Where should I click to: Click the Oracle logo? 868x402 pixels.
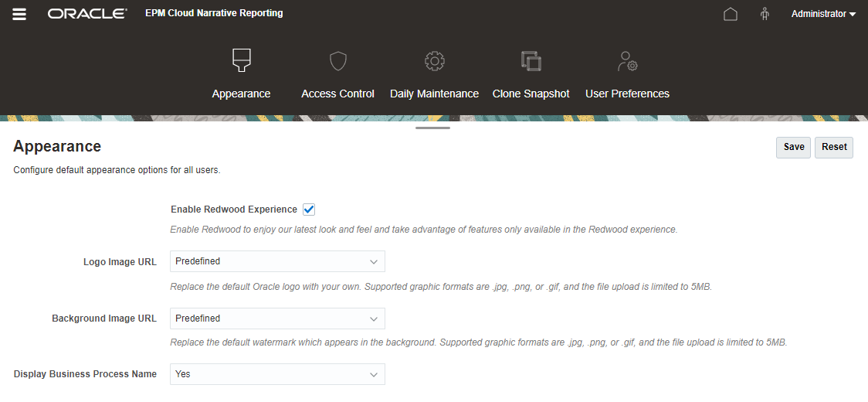[87, 13]
